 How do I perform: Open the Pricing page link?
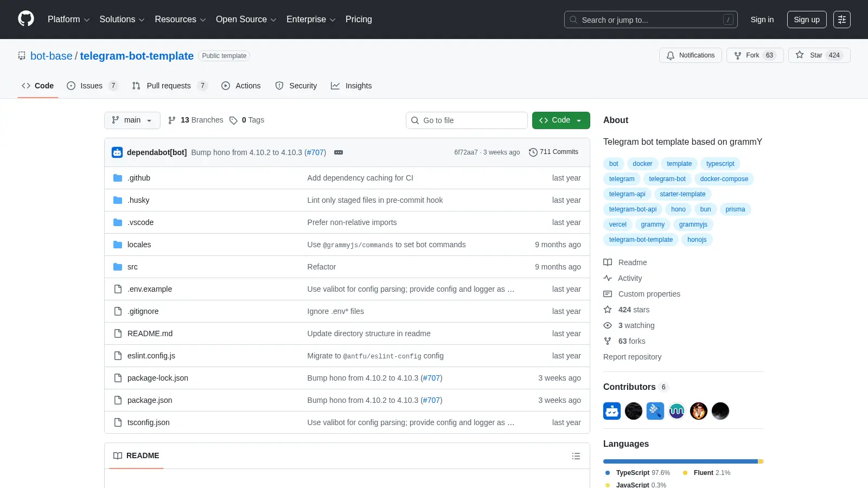(359, 20)
